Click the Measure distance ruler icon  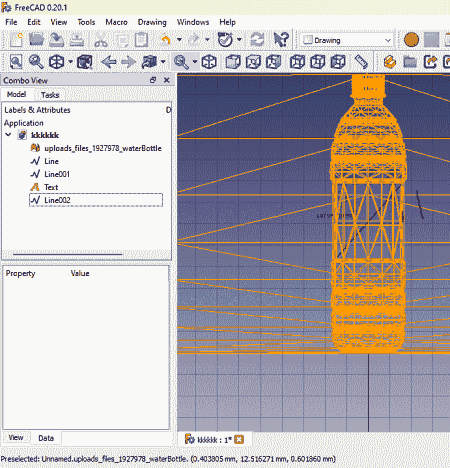click(361, 62)
